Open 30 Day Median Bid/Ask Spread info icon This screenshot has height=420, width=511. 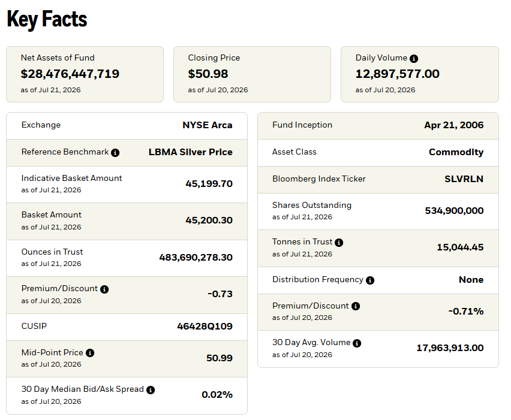150,390
